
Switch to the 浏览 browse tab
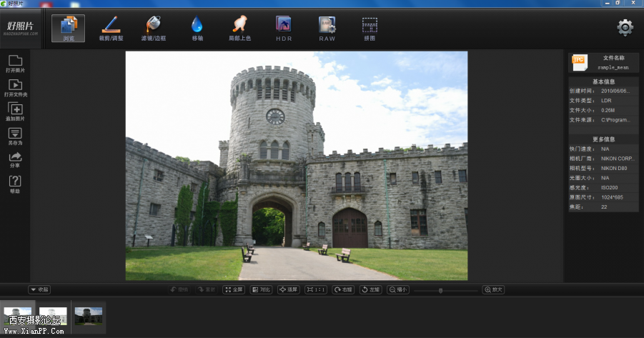(68, 28)
